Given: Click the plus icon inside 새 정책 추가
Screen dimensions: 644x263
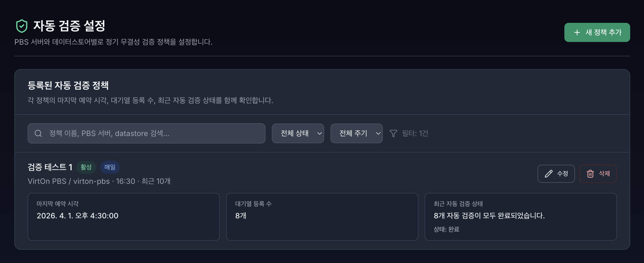Looking at the screenshot, I should coord(576,32).
